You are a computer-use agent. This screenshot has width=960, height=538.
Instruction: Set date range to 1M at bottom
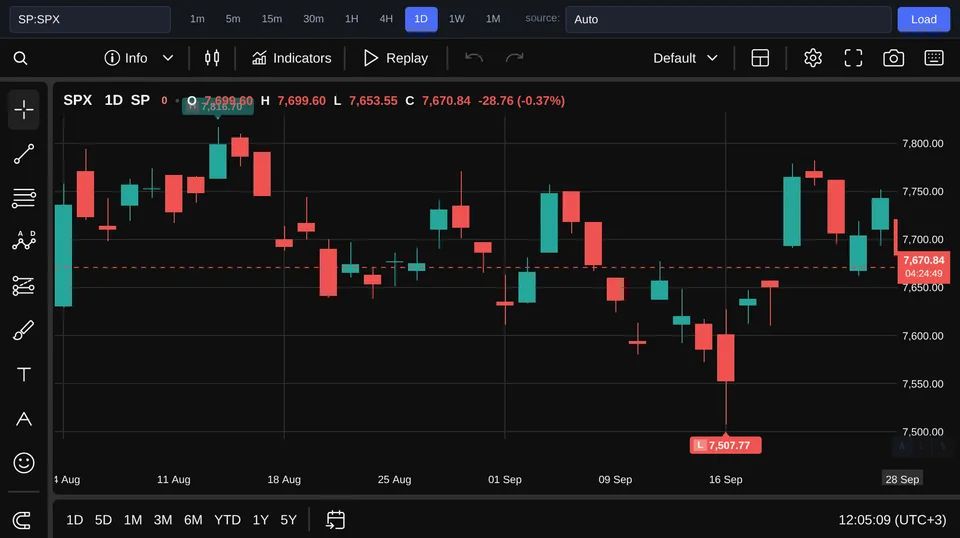pyautogui.click(x=133, y=520)
